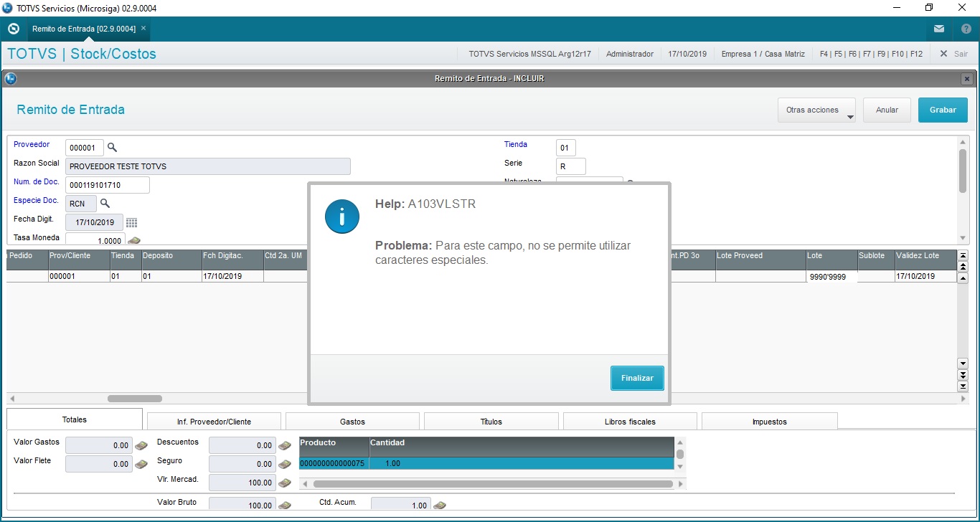This screenshot has width=980, height=522.
Task: Focus the header Tienda field
Action: click(x=566, y=148)
